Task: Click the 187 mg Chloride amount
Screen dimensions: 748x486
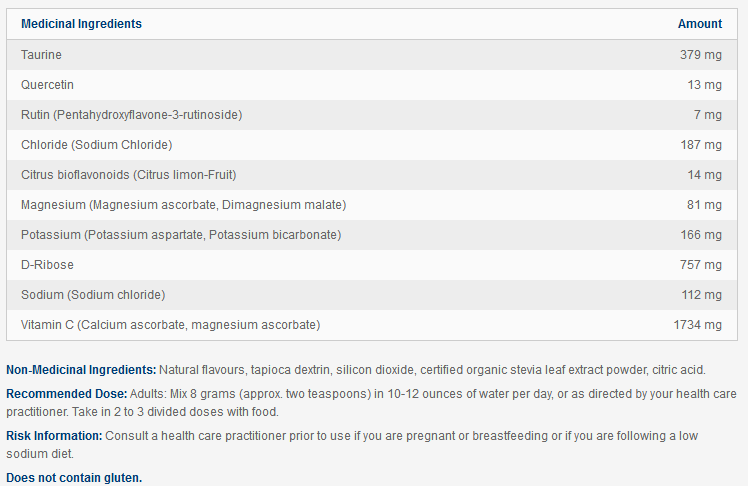Action: [x=700, y=145]
